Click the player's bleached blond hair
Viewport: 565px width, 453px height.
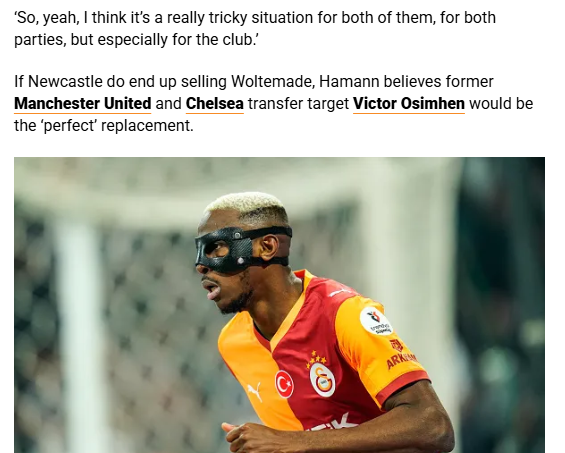point(246,207)
